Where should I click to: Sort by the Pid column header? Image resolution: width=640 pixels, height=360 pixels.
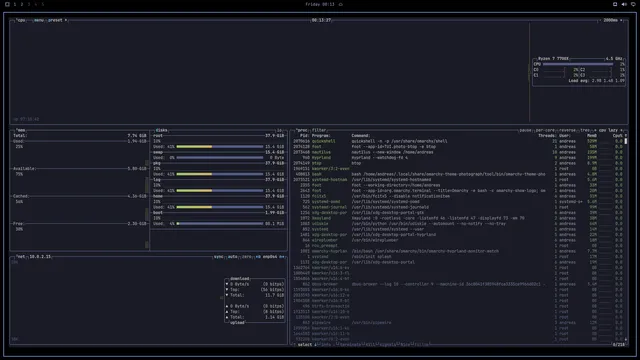pos(304,136)
